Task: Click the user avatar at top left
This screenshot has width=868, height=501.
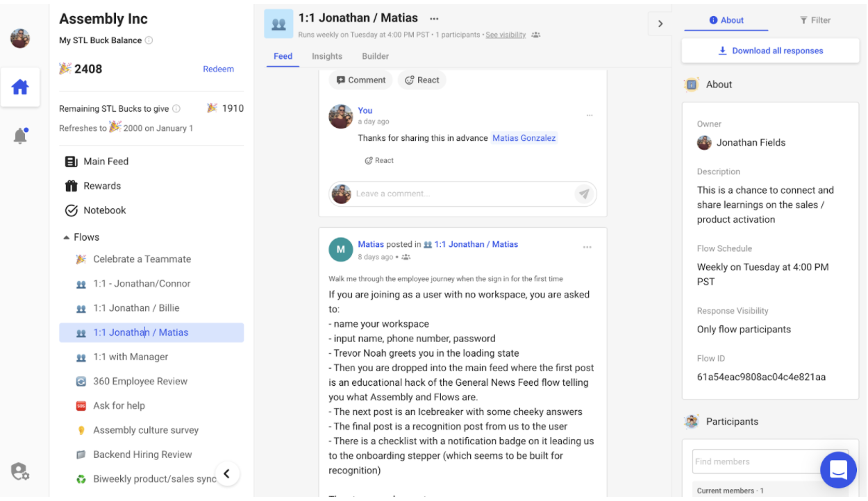Action: click(20, 39)
